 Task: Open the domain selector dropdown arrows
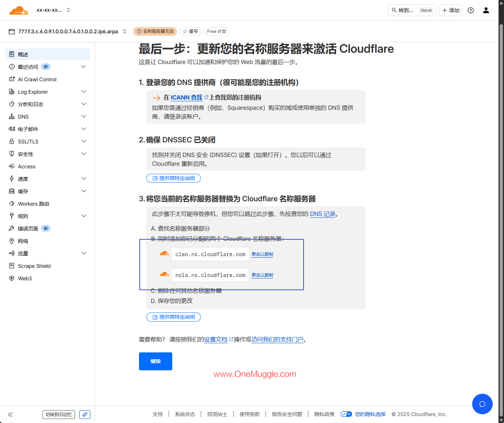click(125, 31)
